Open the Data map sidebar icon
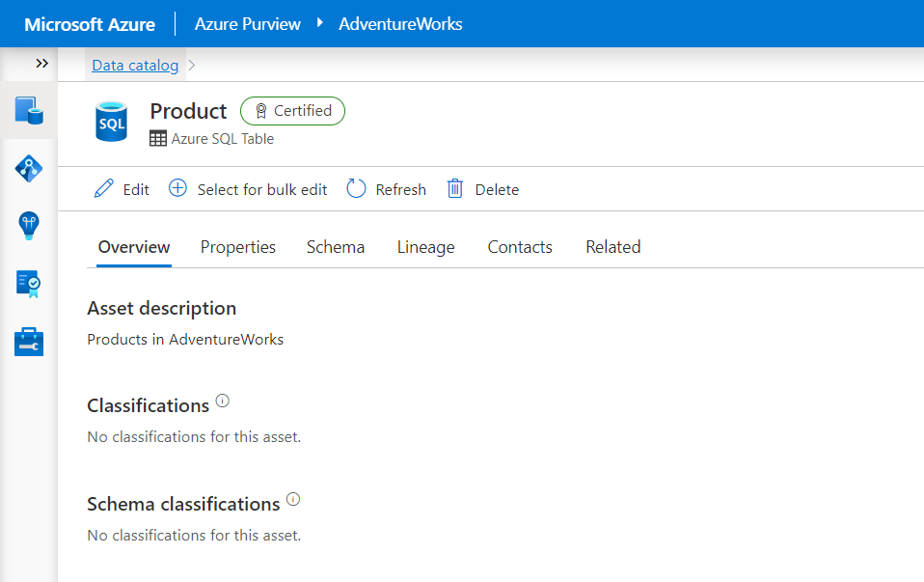The height and width of the screenshot is (582, 924). pos(29,168)
